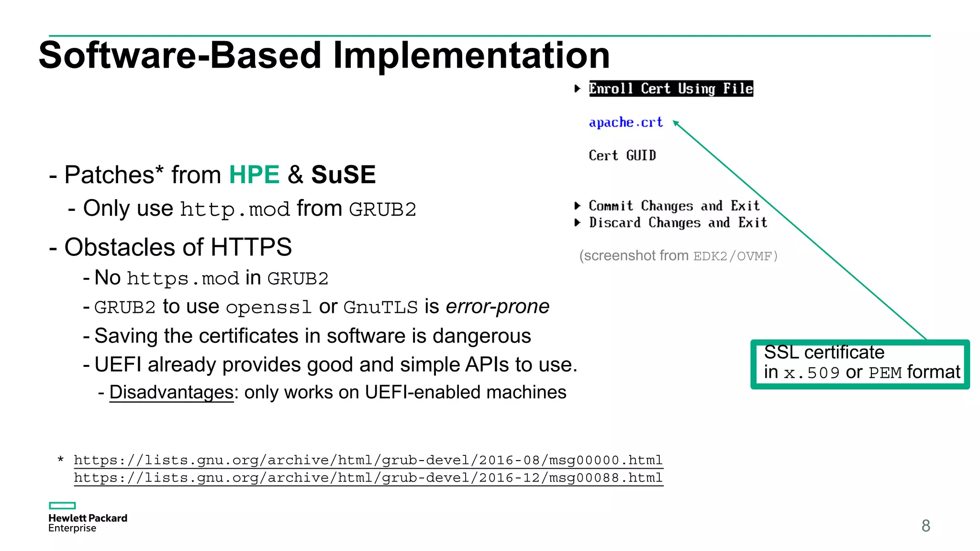The height and width of the screenshot is (551, 980).
Task: Open the grub-devel 2016-08 msg00000 link
Action: pyautogui.click(x=368, y=460)
